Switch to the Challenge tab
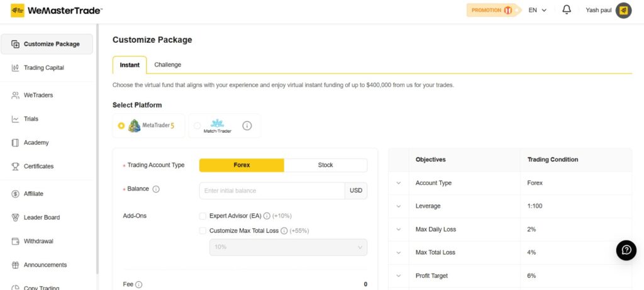This screenshot has width=644, height=290. pos(168,65)
